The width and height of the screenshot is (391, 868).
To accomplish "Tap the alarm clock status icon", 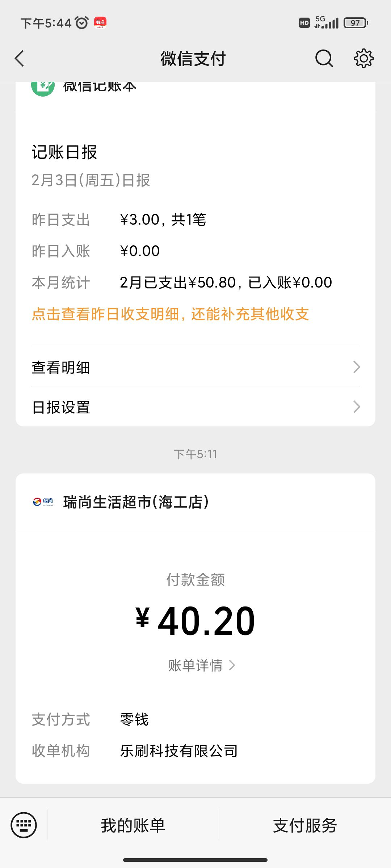I will click(x=82, y=23).
